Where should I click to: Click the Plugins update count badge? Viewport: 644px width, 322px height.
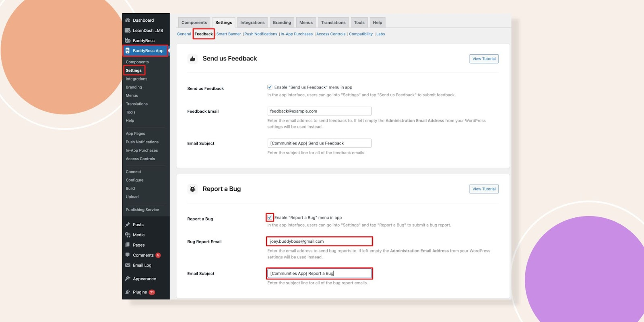[x=152, y=292]
